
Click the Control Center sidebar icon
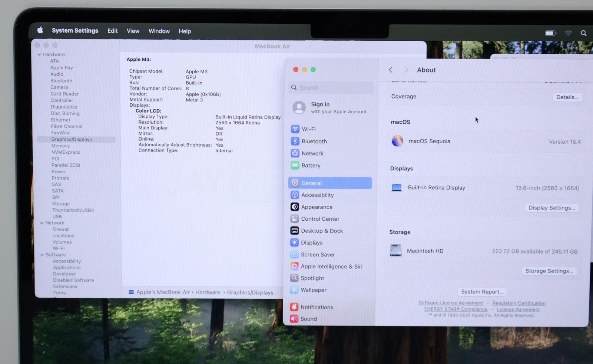point(295,219)
